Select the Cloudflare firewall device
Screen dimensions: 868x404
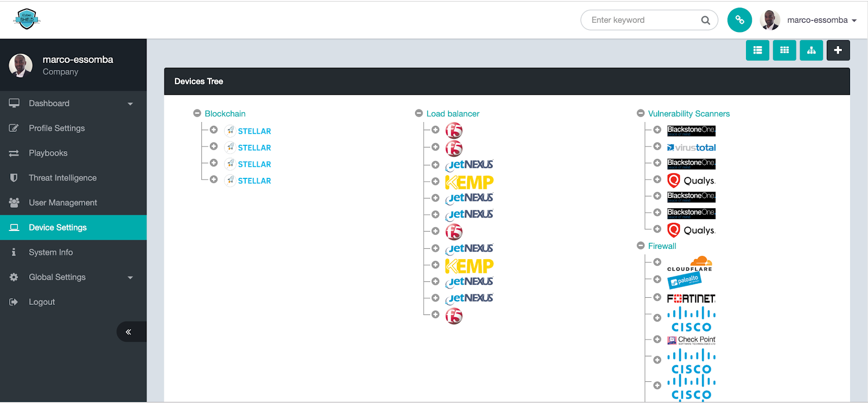point(690,263)
